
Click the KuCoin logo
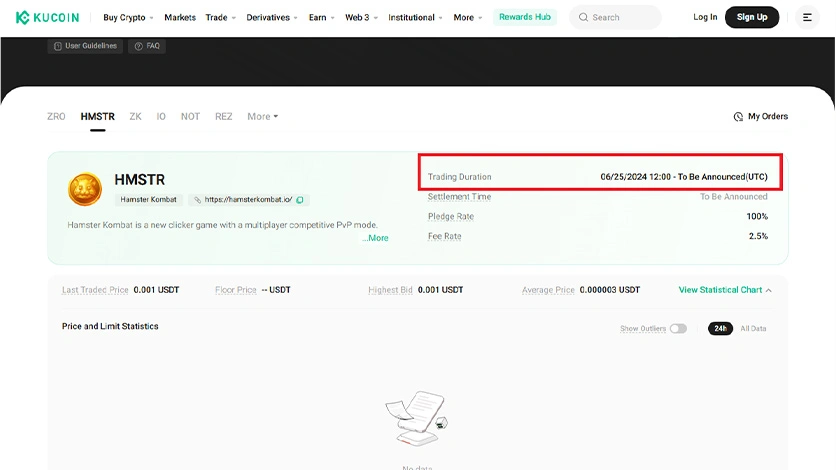(47, 18)
